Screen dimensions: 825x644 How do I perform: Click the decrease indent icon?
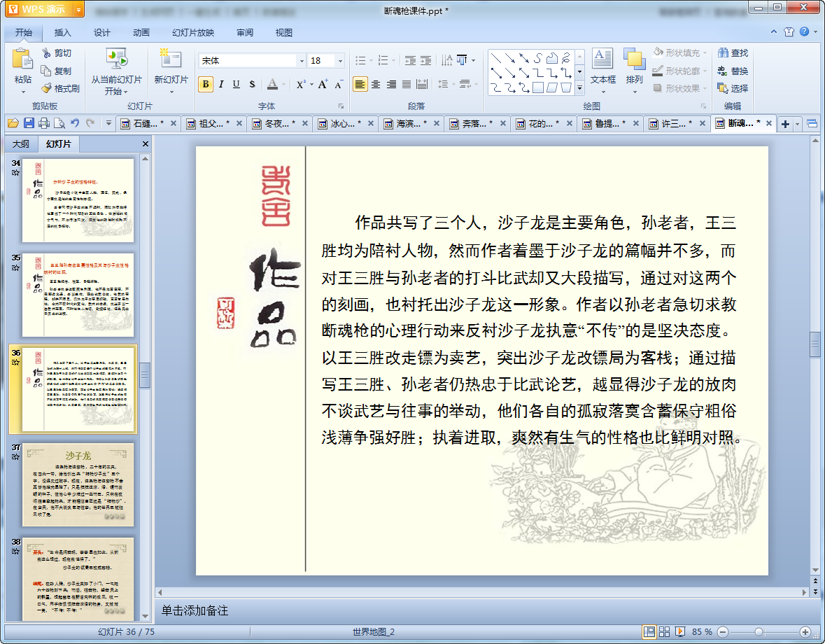click(410, 60)
